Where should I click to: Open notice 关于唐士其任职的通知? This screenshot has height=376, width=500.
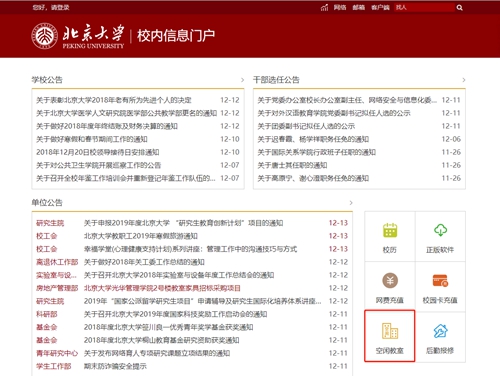click(292, 165)
